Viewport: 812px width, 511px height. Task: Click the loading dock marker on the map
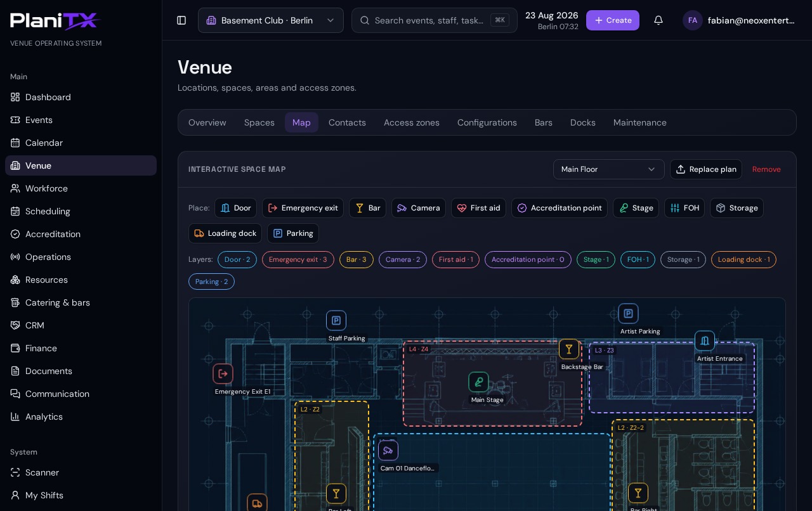(257, 503)
